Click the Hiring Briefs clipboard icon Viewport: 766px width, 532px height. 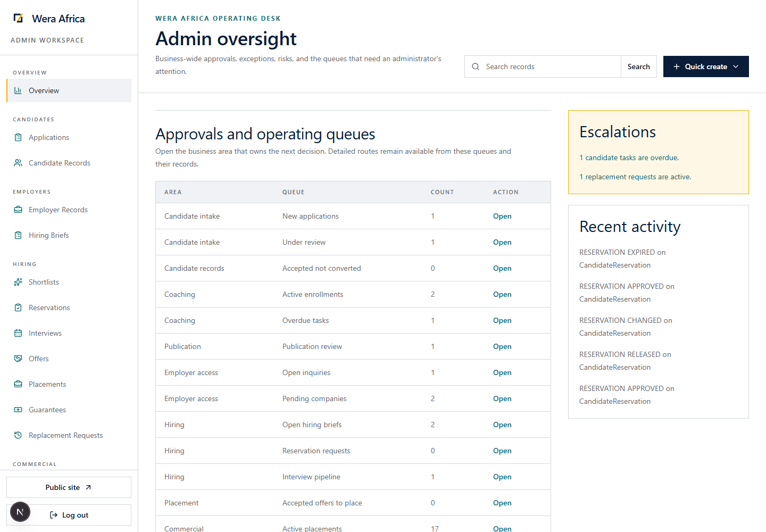tap(18, 235)
